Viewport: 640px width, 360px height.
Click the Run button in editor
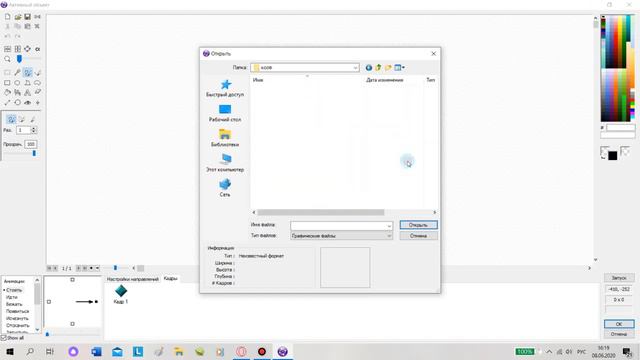point(619,278)
